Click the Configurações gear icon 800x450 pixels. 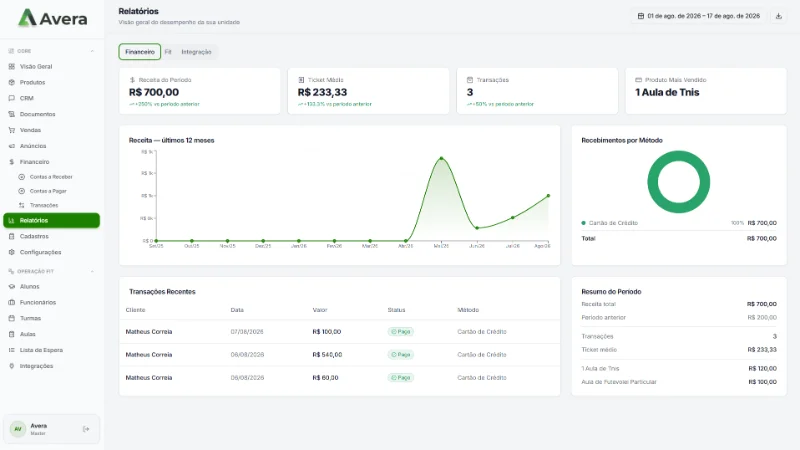point(12,252)
